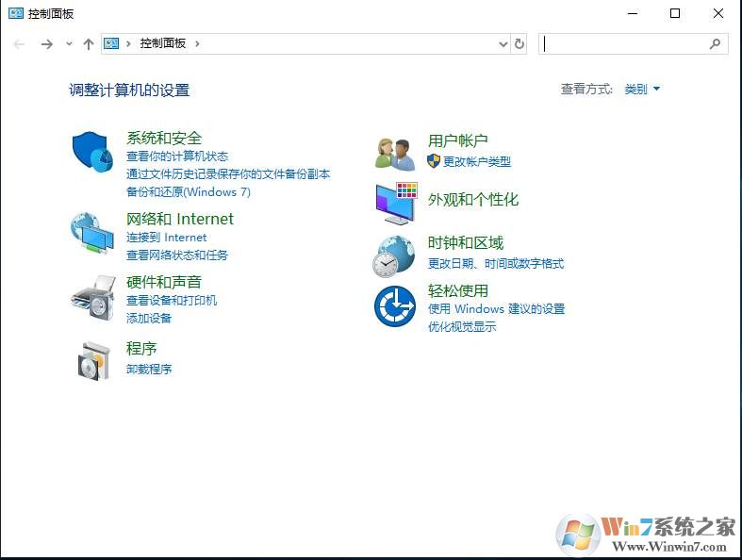Open the Programs disc box icon
742x560 pixels.
(x=92, y=359)
